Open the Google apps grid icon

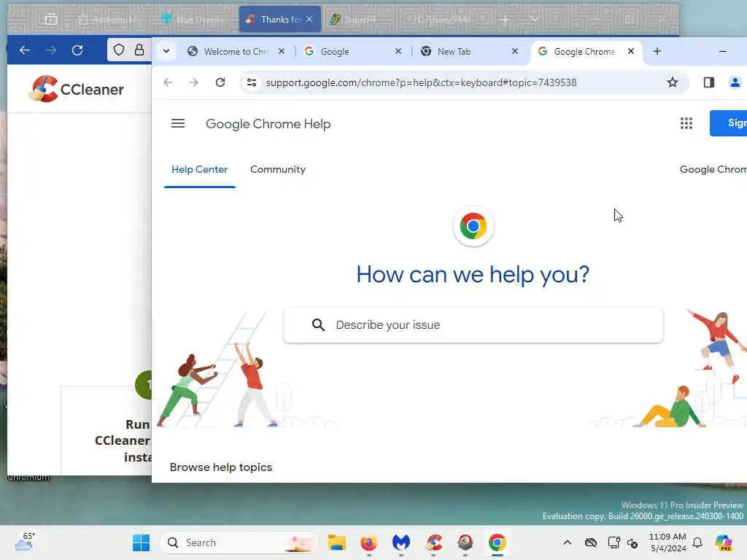click(x=686, y=123)
